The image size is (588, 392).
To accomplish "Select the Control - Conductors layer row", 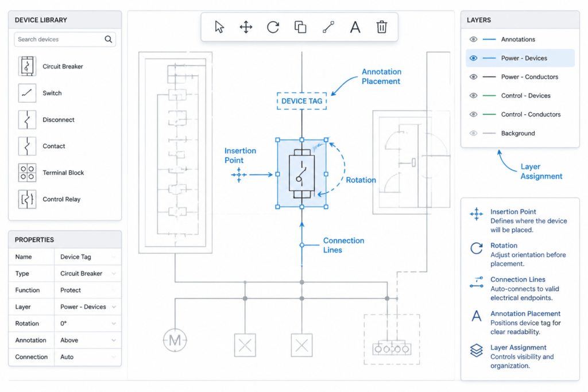I will tap(520, 114).
